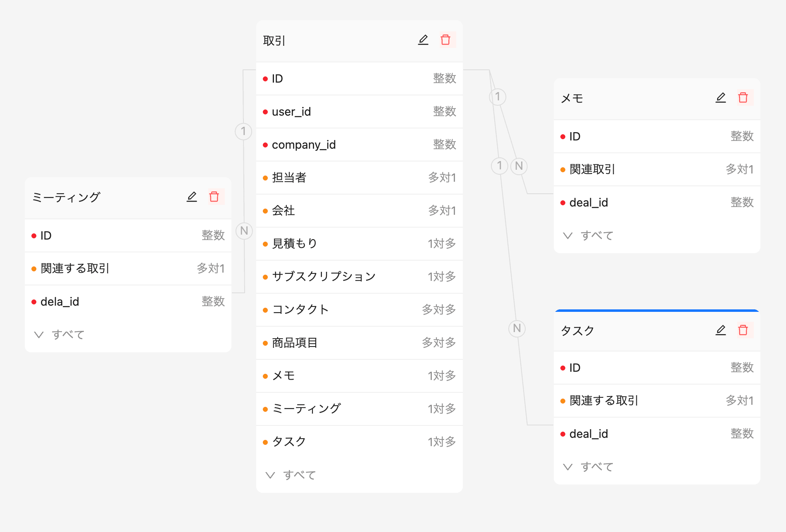
Task: Select 関連する取引 in ミーティング card
Action: point(128,268)
